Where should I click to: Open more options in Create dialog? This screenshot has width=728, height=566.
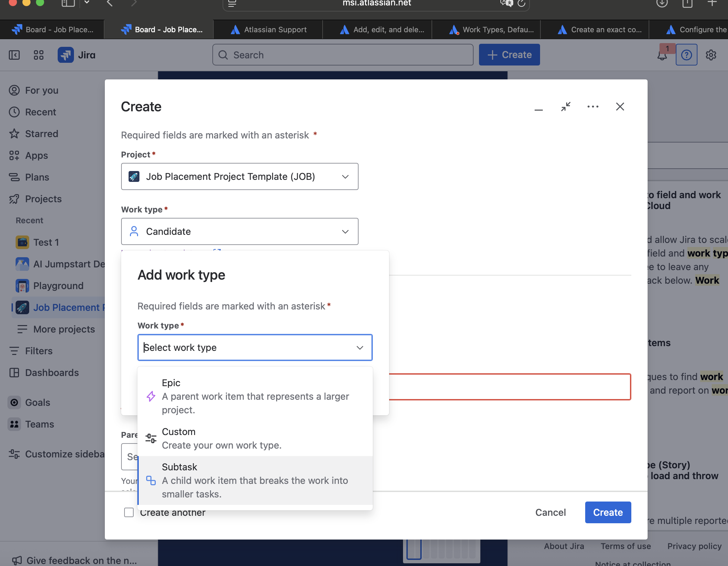click(x=593, y=107)
